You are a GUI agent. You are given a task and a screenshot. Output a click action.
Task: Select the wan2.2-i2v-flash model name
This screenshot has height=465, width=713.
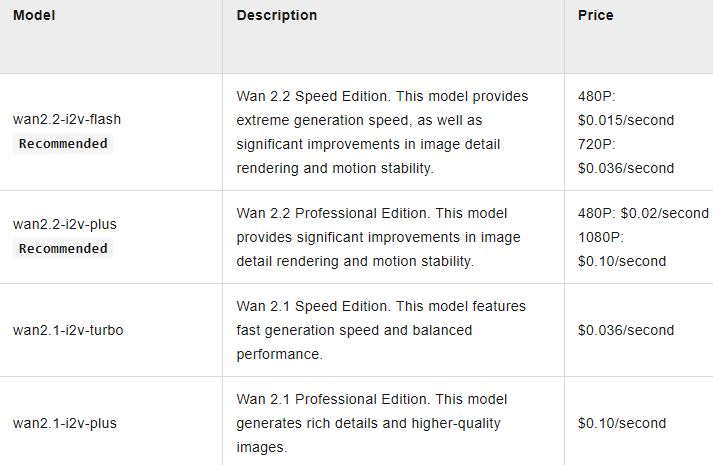[x=67, y=119]
